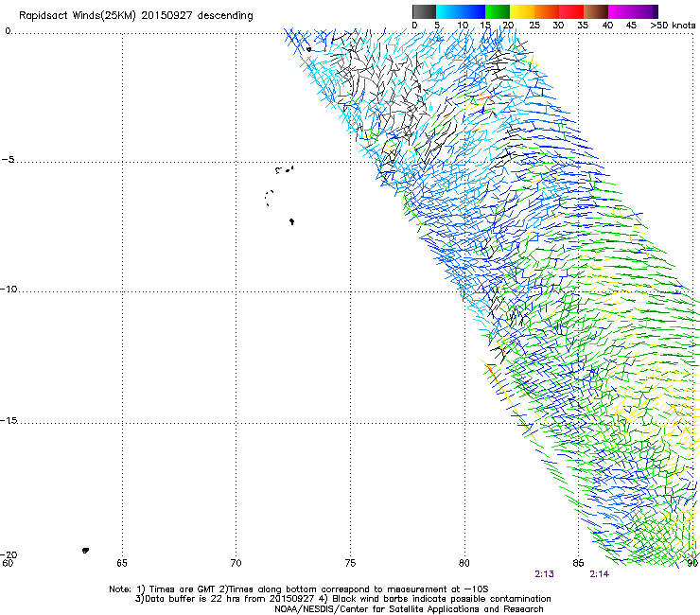Click the magenta 40-45 knots legend segment
This screenshot has height=615, width=700.
click(621, 11)
